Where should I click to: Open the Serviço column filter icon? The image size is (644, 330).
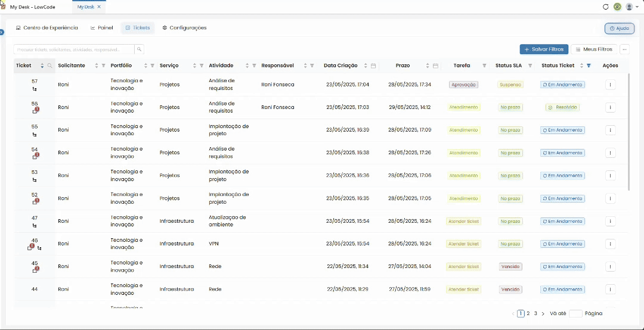click(202, 66)
